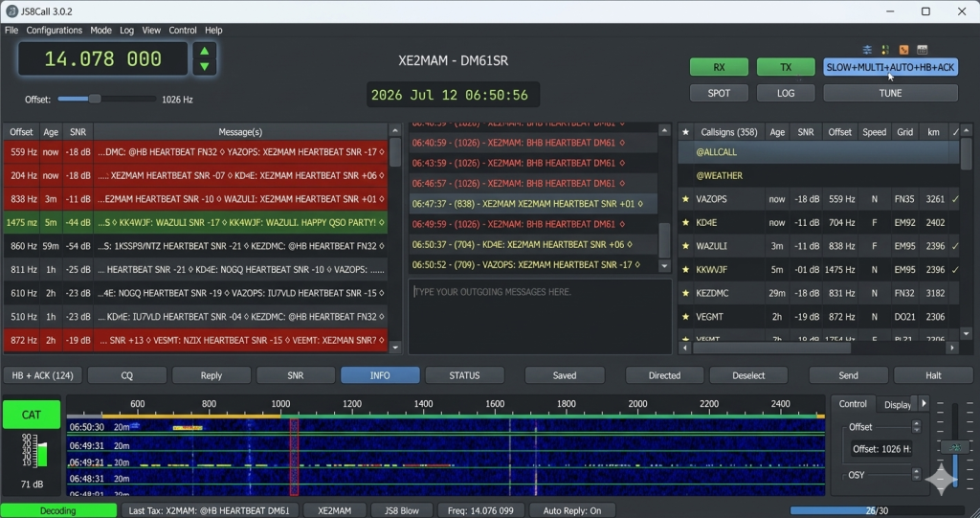The image size is (980, 518).
Task: Select the 1475 Hz green band activity row
Action: pyautogui.click(x=195, y=222)
